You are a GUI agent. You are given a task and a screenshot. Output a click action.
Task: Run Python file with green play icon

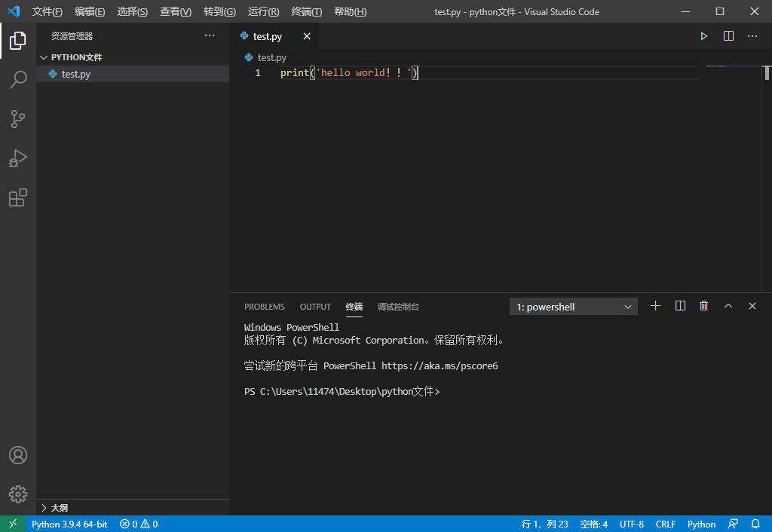[x=704, y=36]
